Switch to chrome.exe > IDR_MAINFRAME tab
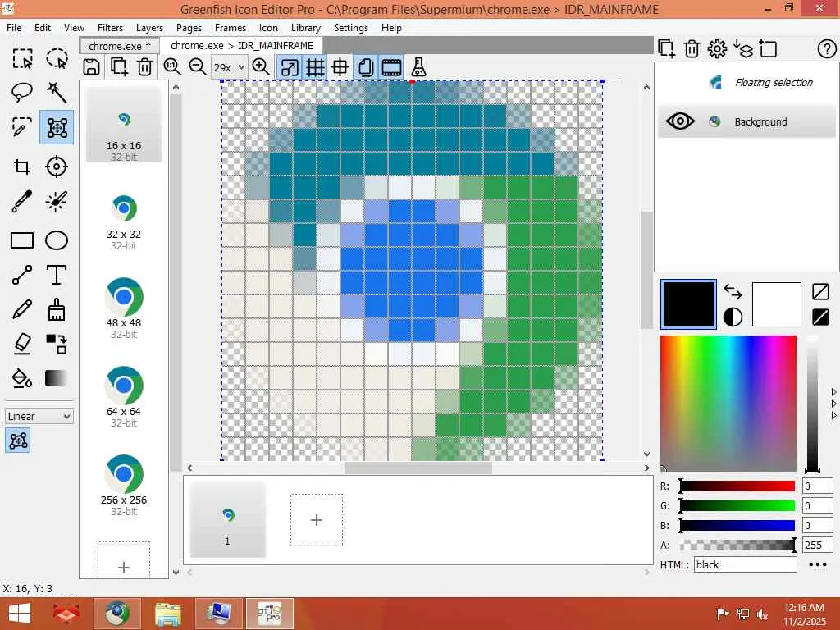Viewport: 840px width, 630px height. coord(242,46)
